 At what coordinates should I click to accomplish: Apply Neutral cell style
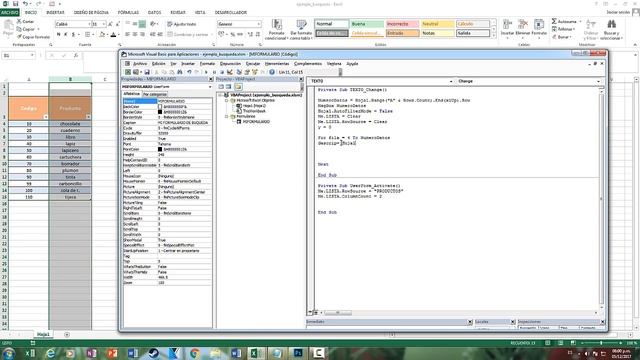point(437,24)
